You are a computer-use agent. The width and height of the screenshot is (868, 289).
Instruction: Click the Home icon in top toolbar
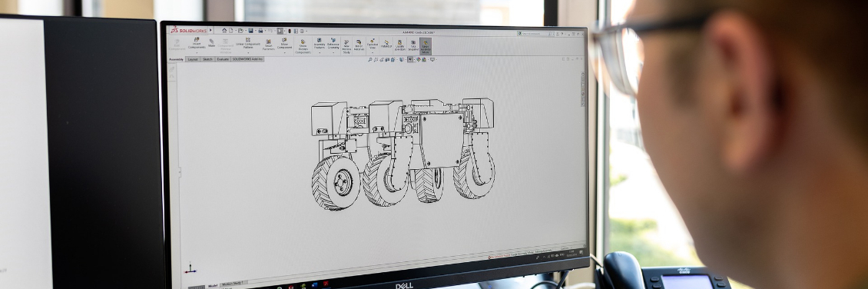click(224, 31)
